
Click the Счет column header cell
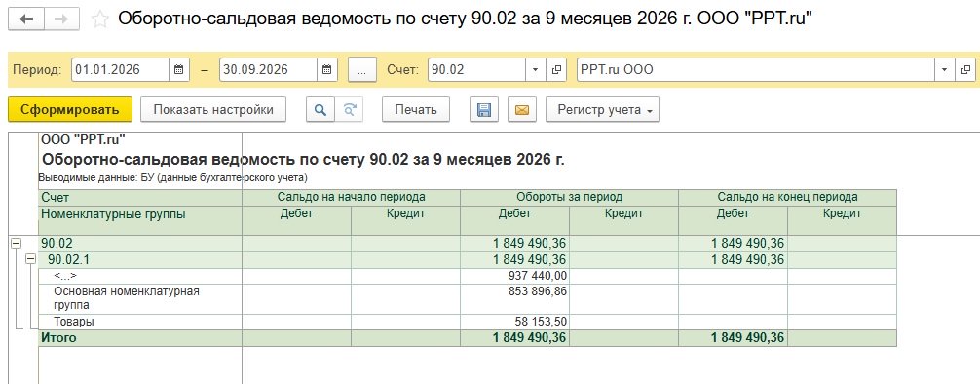coord(140,198)
